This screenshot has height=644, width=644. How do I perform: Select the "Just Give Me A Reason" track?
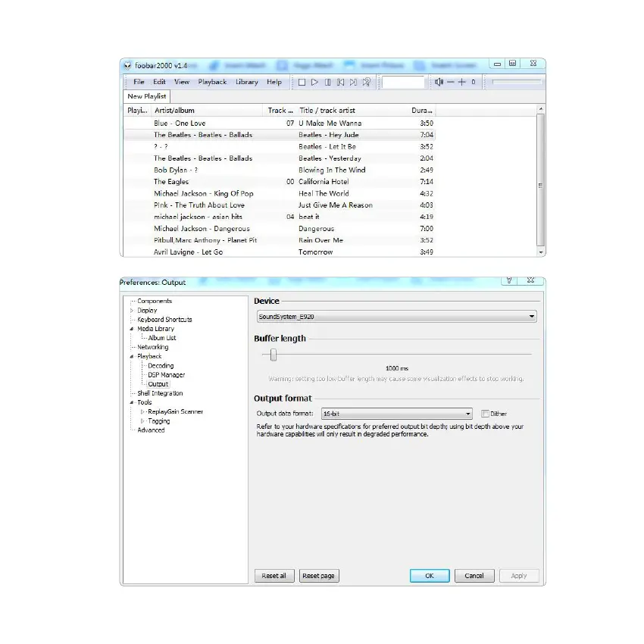(x=280, y=205)
